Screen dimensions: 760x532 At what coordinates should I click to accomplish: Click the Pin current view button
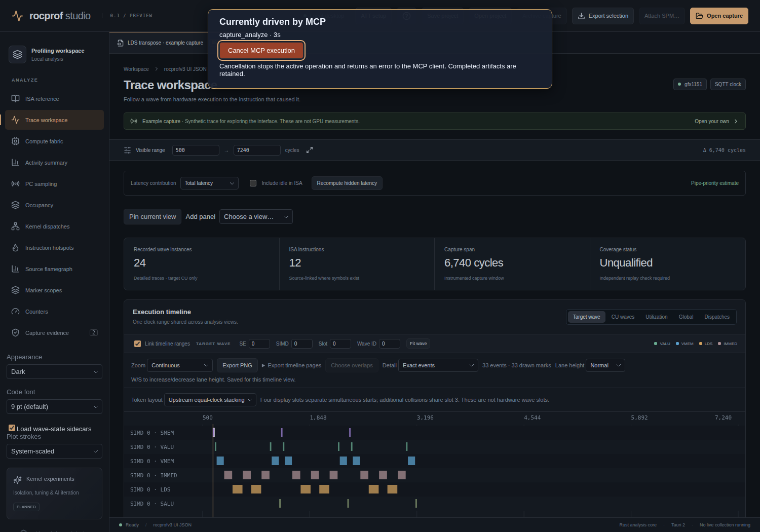[x=153, y=217]
